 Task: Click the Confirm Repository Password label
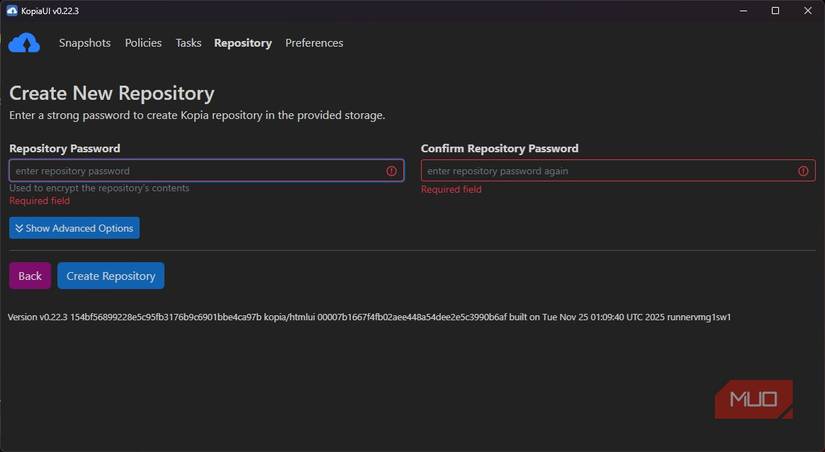[x=499, y=148]
